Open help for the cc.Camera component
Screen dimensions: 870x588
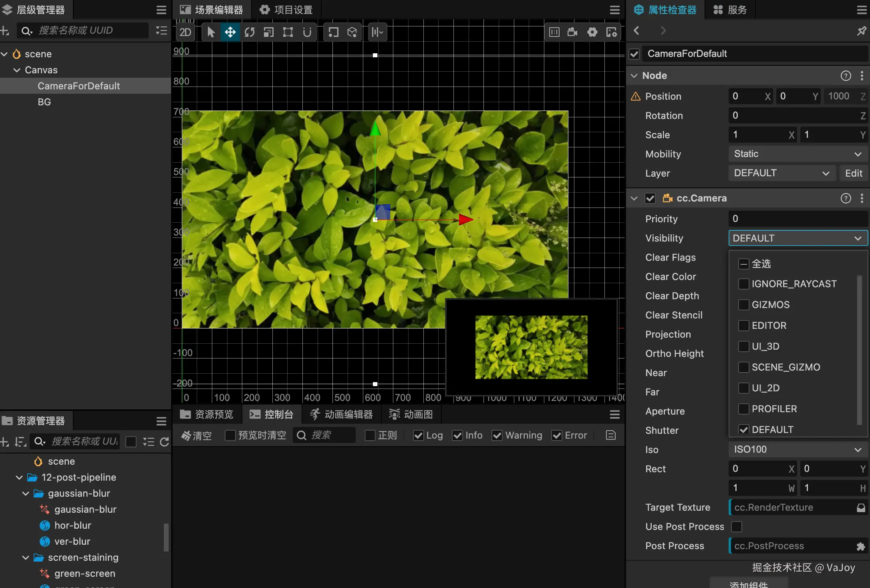(846, 198)
